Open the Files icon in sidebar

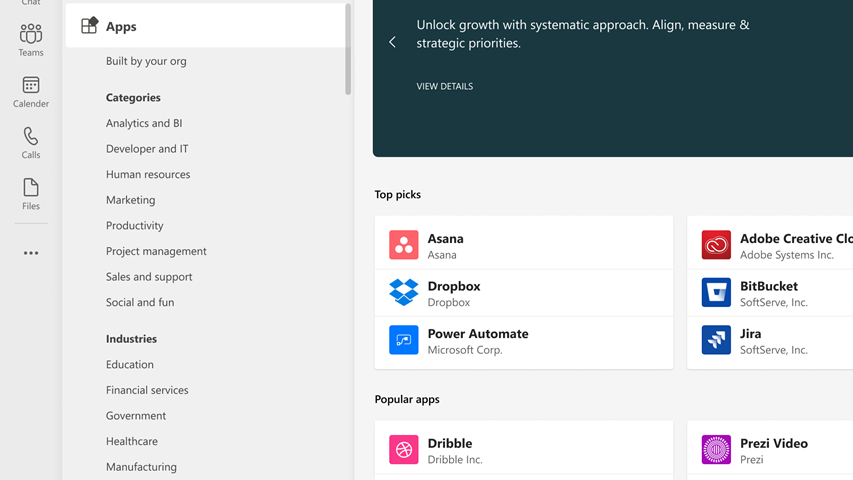[31, 187]
